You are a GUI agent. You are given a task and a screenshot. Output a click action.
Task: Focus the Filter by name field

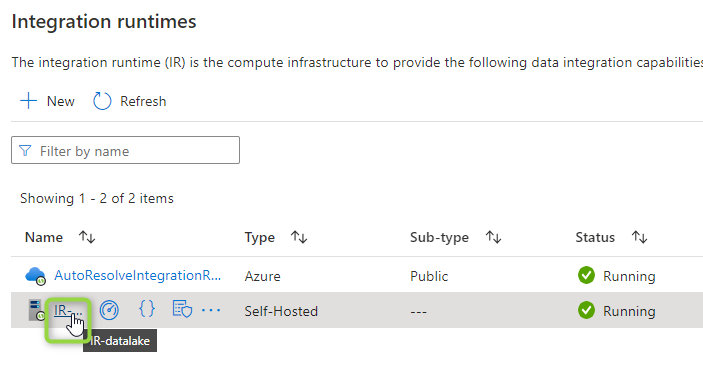click(x=126, y=150)
